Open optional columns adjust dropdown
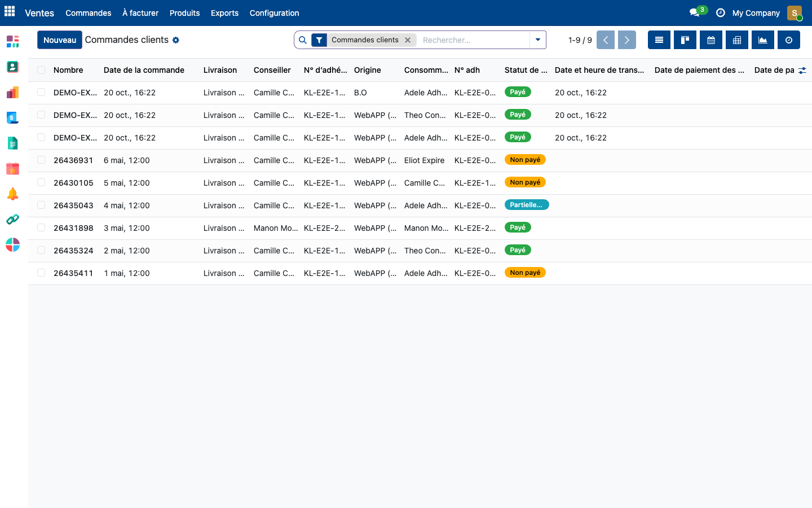 pyautogui.click(x=802, y=71)
